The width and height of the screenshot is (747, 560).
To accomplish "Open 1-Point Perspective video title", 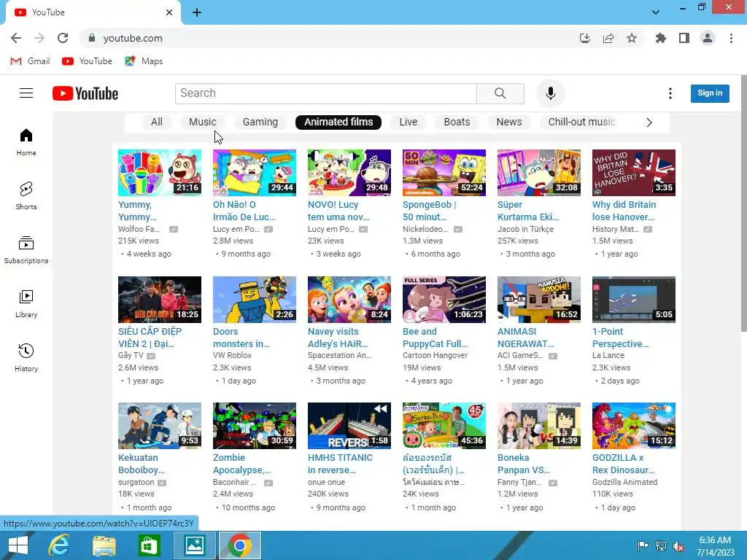I will (620, 338).
